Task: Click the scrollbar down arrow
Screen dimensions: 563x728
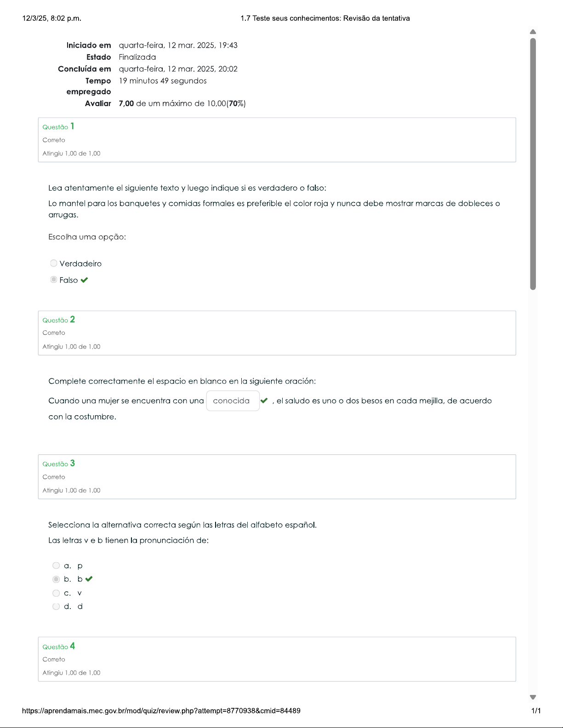Action: click(x=533, y=697)
